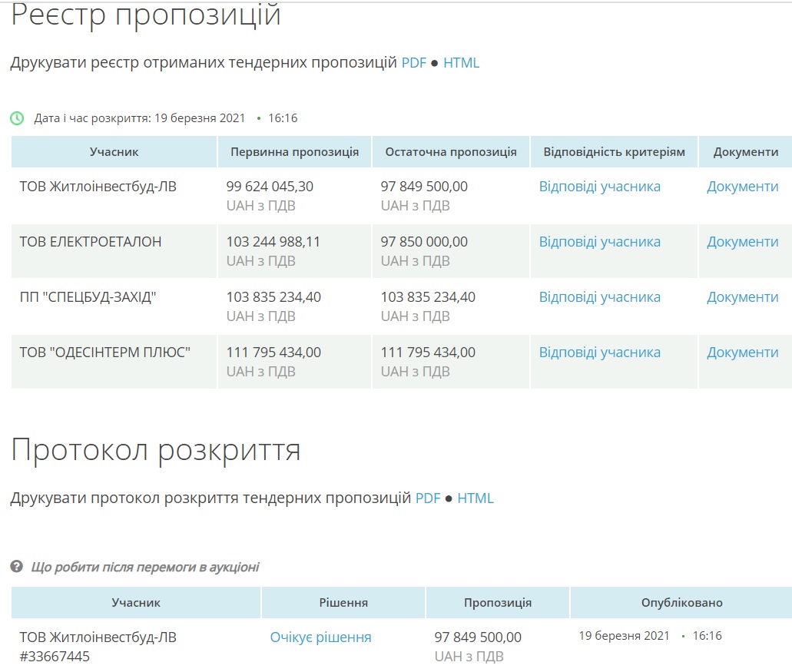View participant answers for ПП СПЕЦБУД-ЗАХІД
Image resolution: width=792 pixels, height=672 pixels.
point(599,297)
